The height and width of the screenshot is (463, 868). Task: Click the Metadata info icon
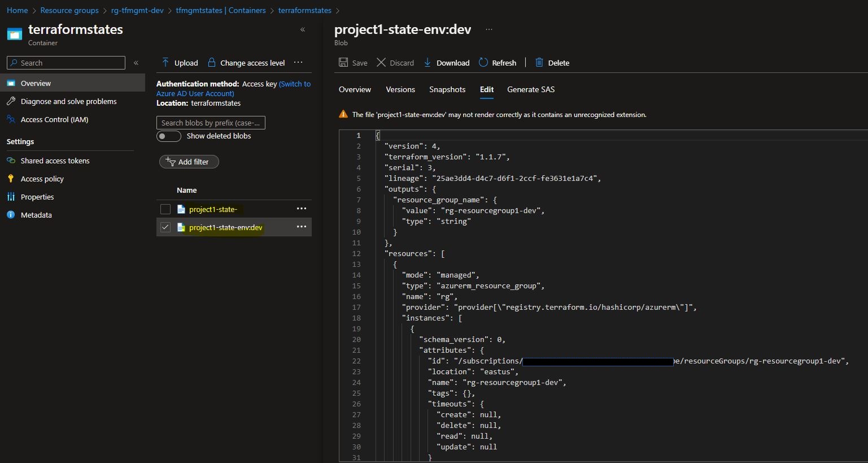(x=11, y=215)
